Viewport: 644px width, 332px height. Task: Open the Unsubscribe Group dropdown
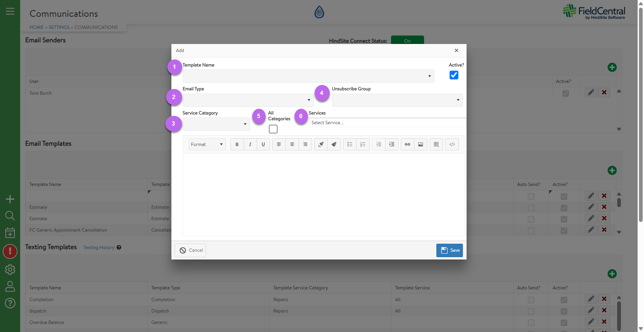click(397, 100)
